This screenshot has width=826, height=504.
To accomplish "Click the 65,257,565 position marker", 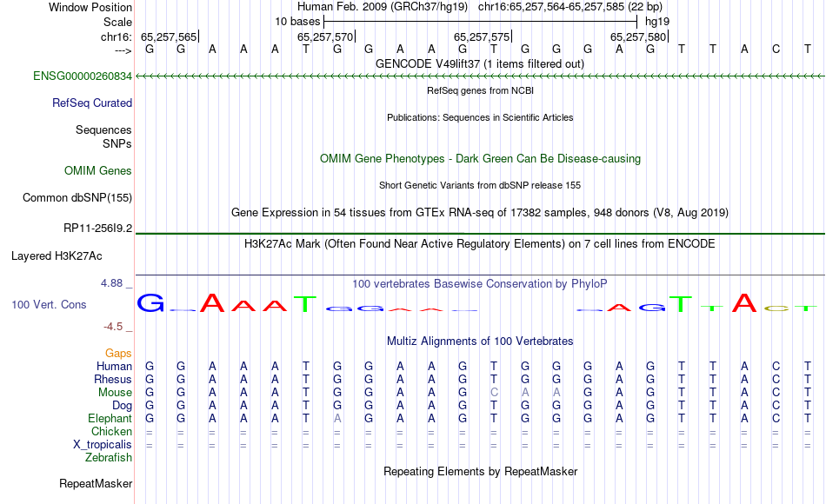I will [x=169, y=36].
